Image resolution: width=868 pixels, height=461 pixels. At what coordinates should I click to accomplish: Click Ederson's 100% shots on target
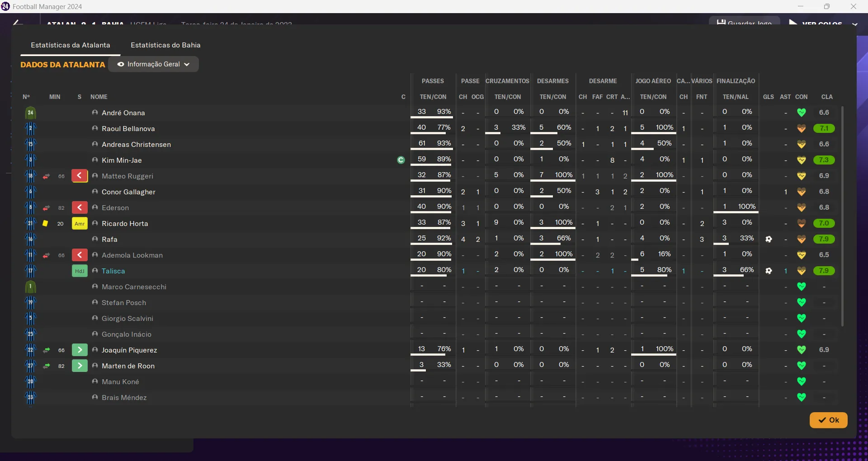747,207
